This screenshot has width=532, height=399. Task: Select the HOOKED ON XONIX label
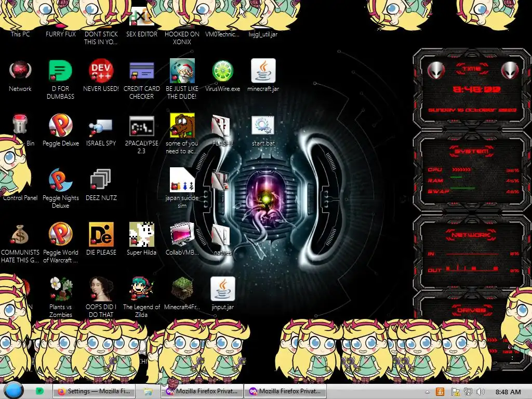click(182, 38)
